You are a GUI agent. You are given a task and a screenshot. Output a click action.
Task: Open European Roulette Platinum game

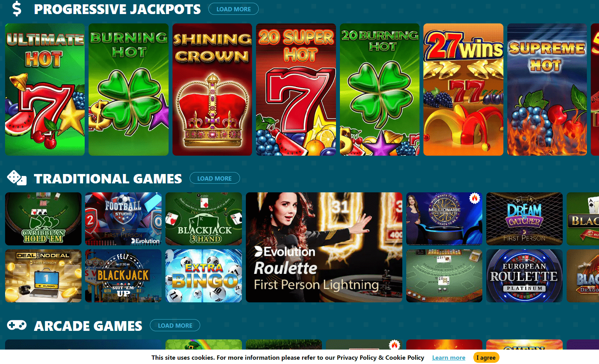(x=524, y=276)
